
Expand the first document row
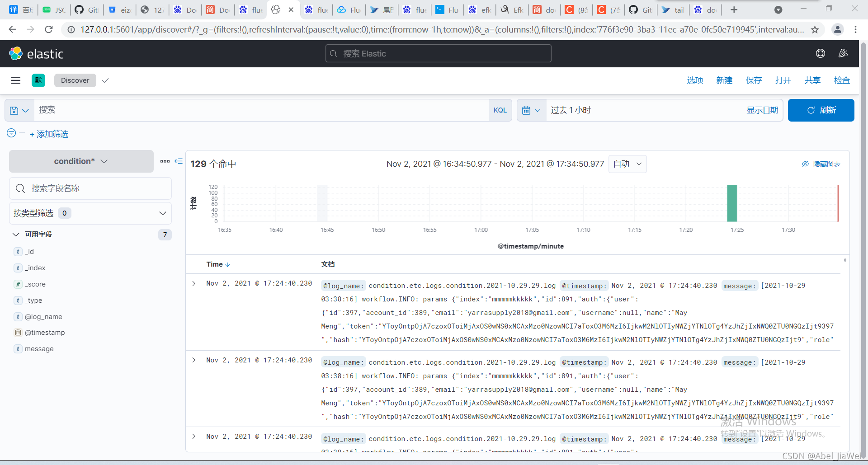click(x=194, y=284)
